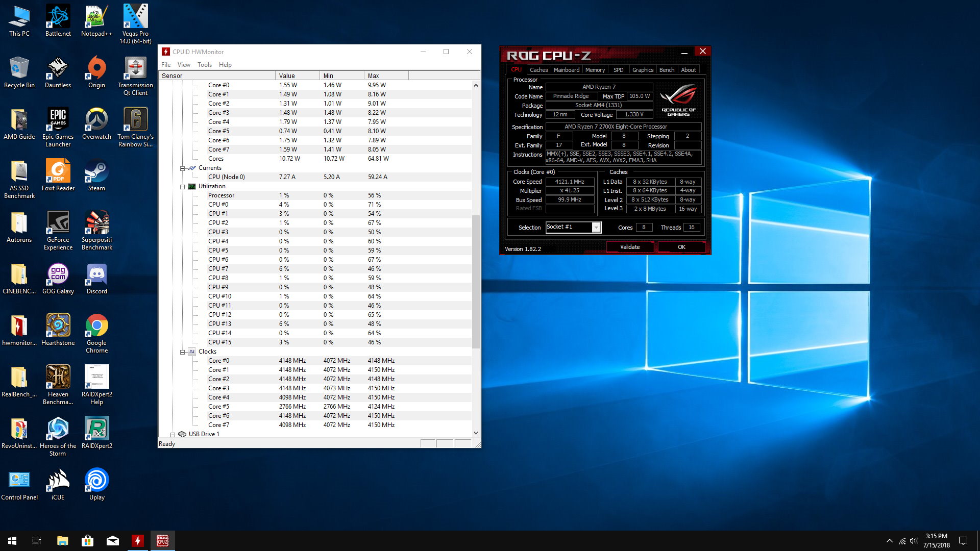Open Microsoft Store on the taskbar

click(x=87, y=540)
